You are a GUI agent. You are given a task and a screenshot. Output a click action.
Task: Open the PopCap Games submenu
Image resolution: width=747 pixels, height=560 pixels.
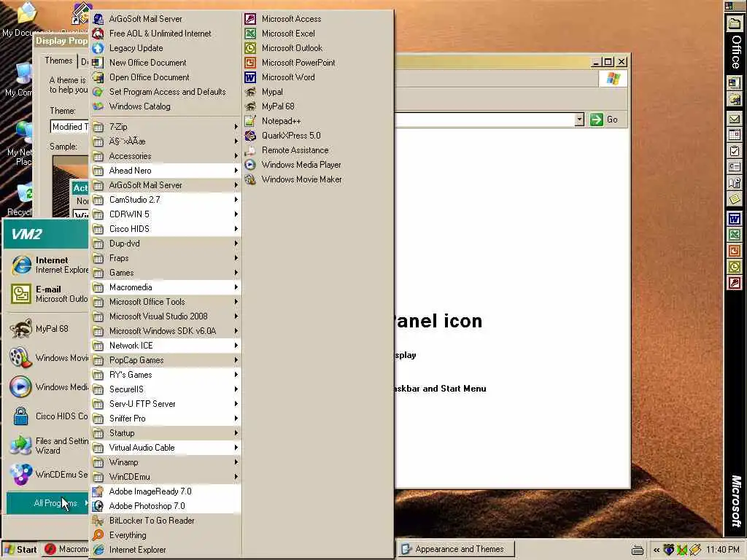(x=166, y=360)
